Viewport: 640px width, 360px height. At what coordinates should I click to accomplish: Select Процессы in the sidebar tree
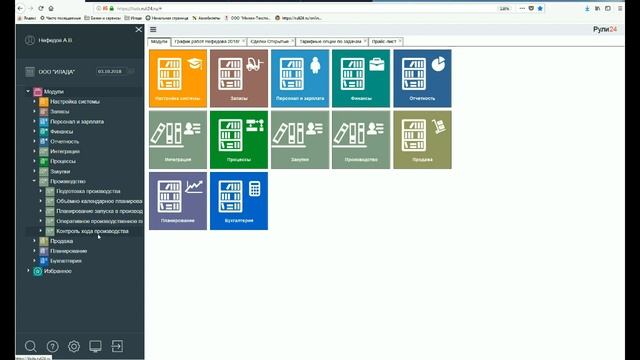[63, 161]
